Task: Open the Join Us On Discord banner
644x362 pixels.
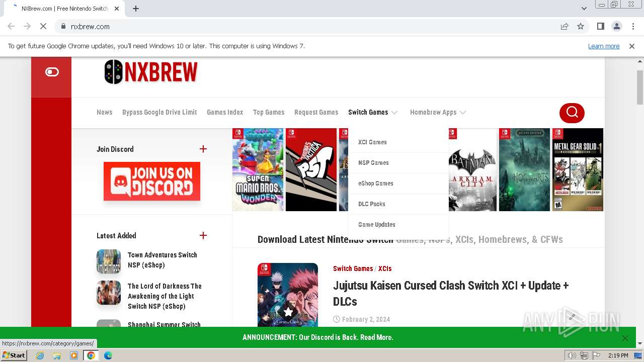Action: click(152, 181)
